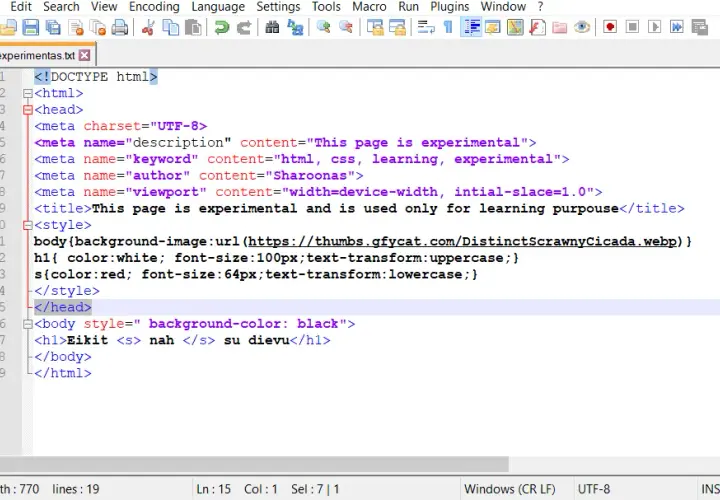Click the INS status bar indicator
The image size is (720, 500).
point(710,489)
